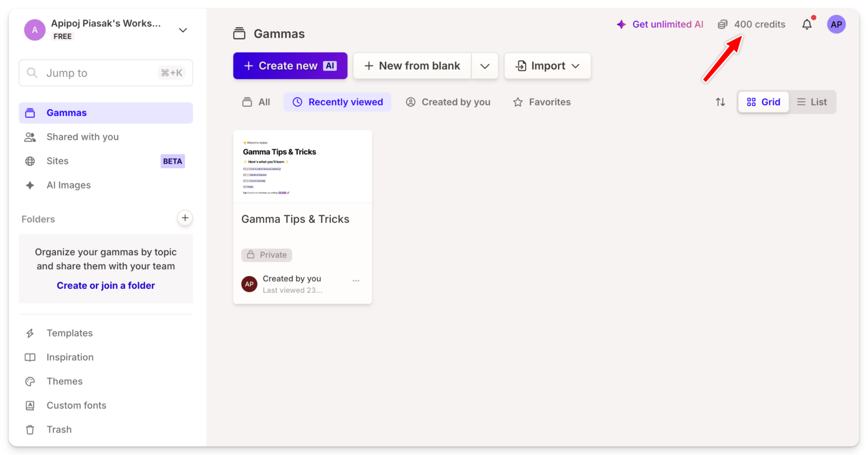Expand the workspace switcher chevron
Screen dimensions: 868x455
(x=183, y=30)
